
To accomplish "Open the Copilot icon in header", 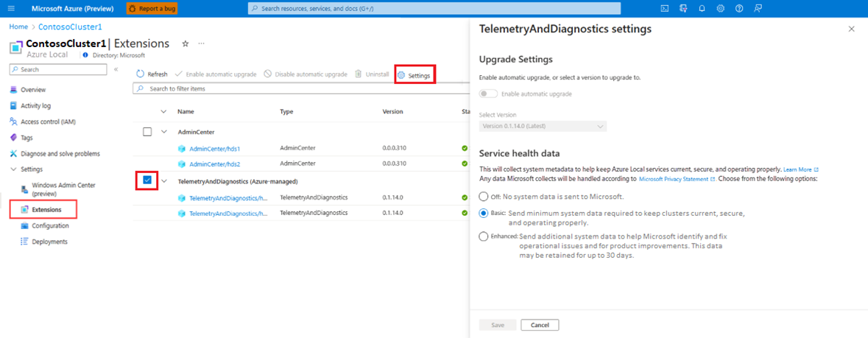I will [x=683, y=8].
